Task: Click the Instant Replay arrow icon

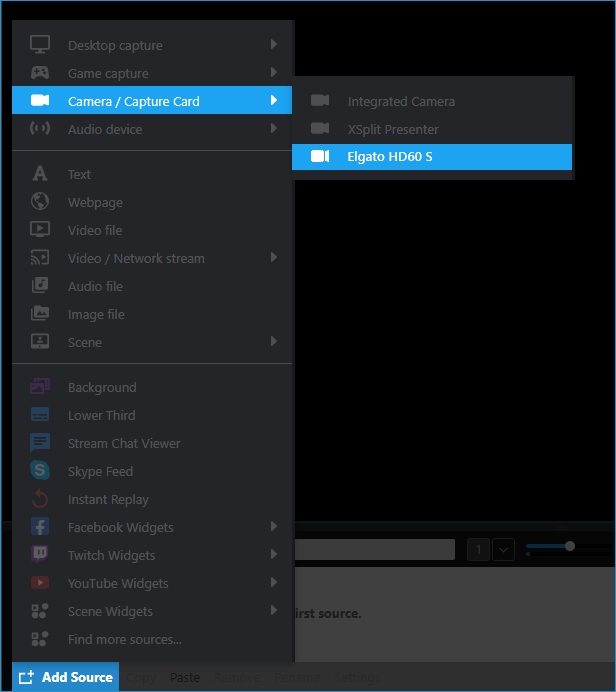Action: coord(40,498)
